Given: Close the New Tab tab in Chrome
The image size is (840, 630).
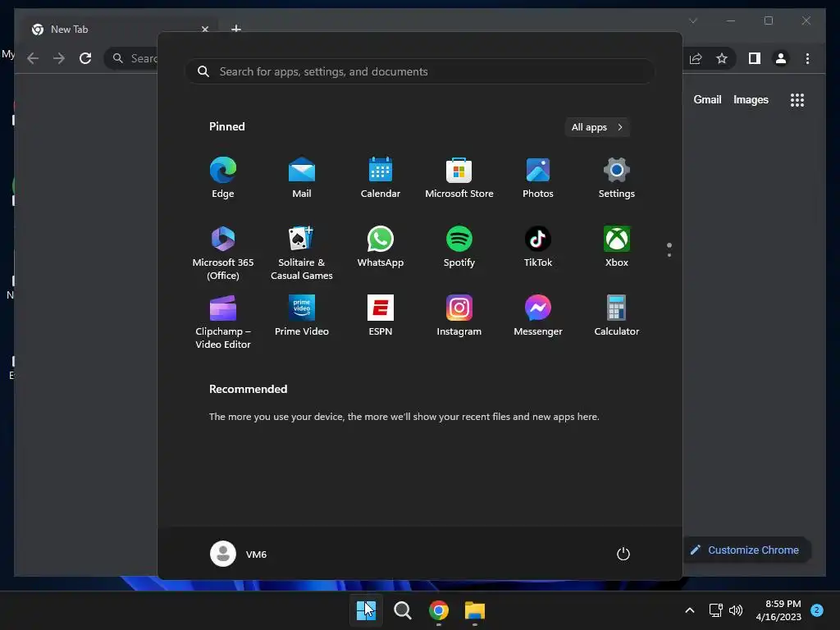Looking at the screenshot, I should tap(204, 29).
